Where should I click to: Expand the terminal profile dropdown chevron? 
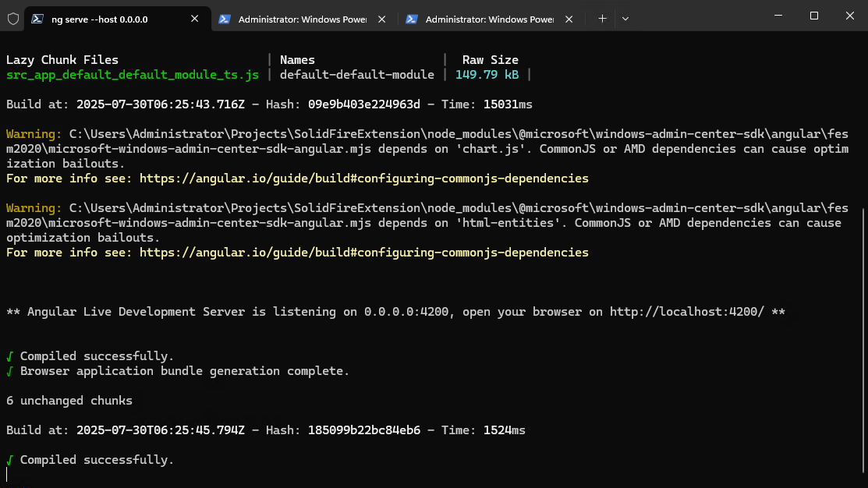click(x=625, y=19)
